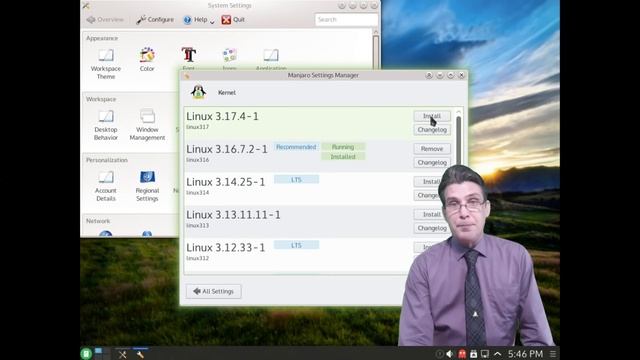Viewport: 640px width, 360px height.
Task: Open the panel hamburger menu
Action: [553, 354]
